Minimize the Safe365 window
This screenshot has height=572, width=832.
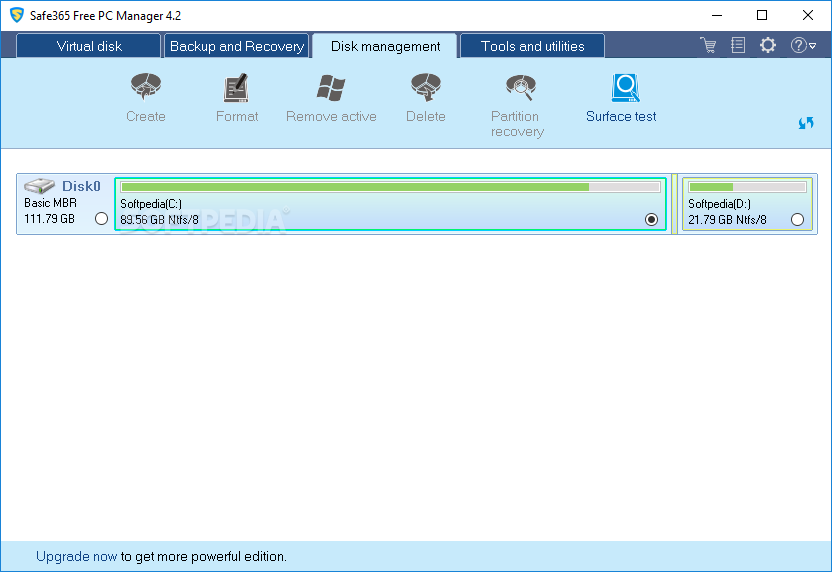[x=717, y=15]
